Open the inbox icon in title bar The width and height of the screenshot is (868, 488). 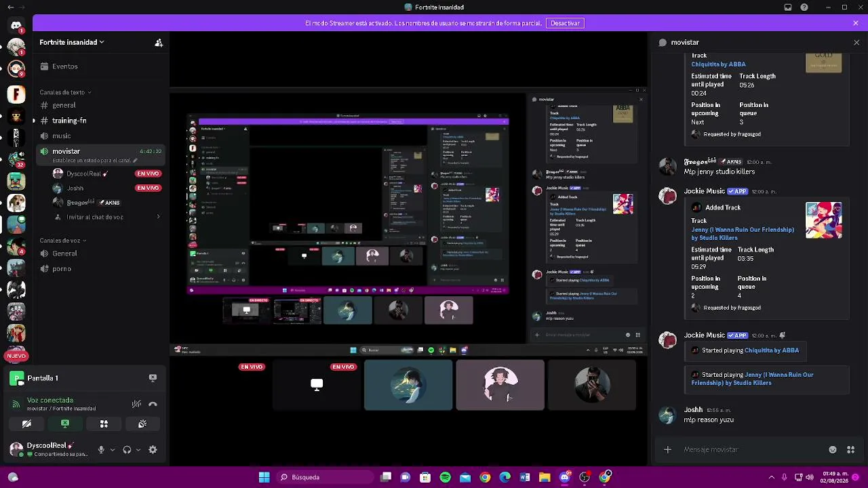coord(788,7)
